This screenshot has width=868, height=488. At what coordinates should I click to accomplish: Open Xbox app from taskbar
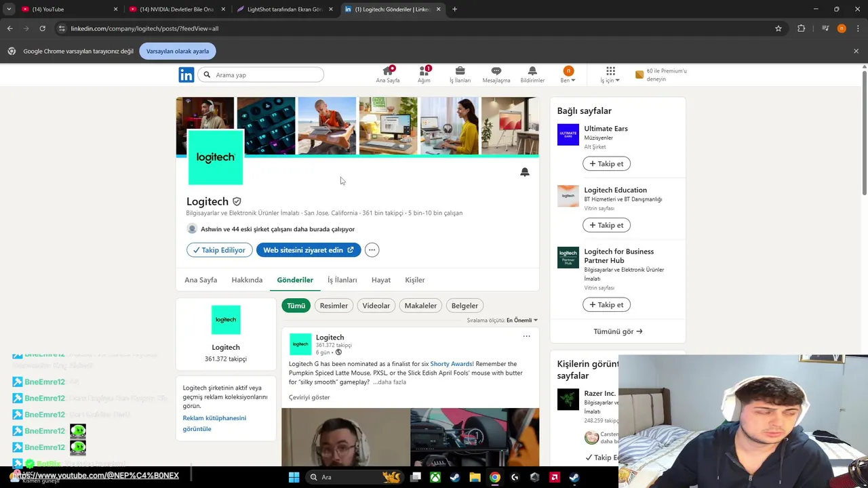coord(435,477)
